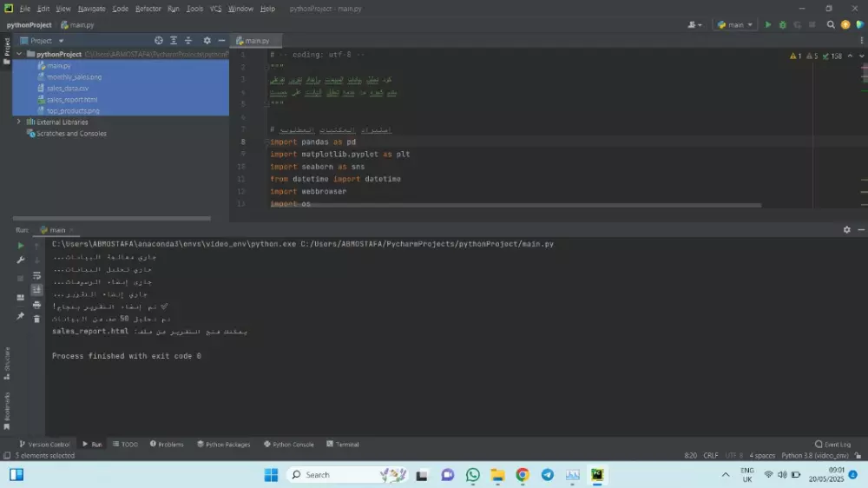Toggle soft-wrap in Run console
This screenshot has width=868, height=488.
36,276
